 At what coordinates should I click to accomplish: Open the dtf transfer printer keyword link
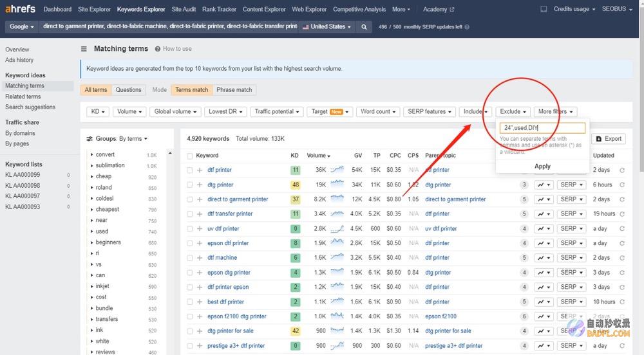[x=230, y=214]
